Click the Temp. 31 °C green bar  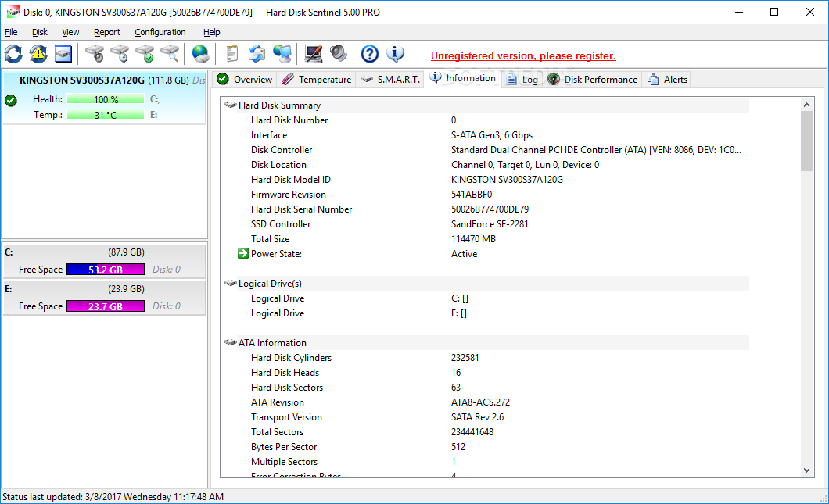pyautogui.click(x=106, y=115)
